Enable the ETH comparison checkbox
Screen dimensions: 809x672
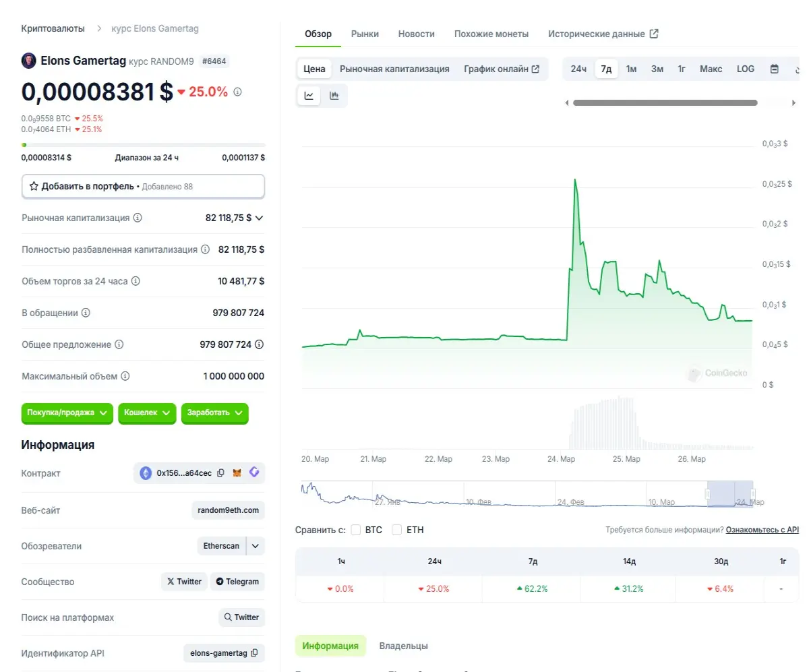coord(398,530)
